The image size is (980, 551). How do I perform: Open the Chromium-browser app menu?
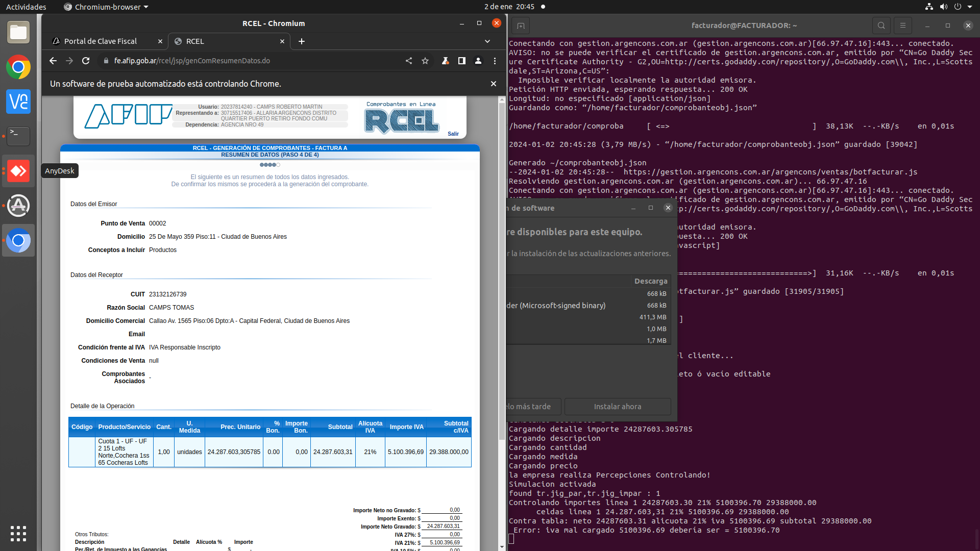click(x=106, y=7)
